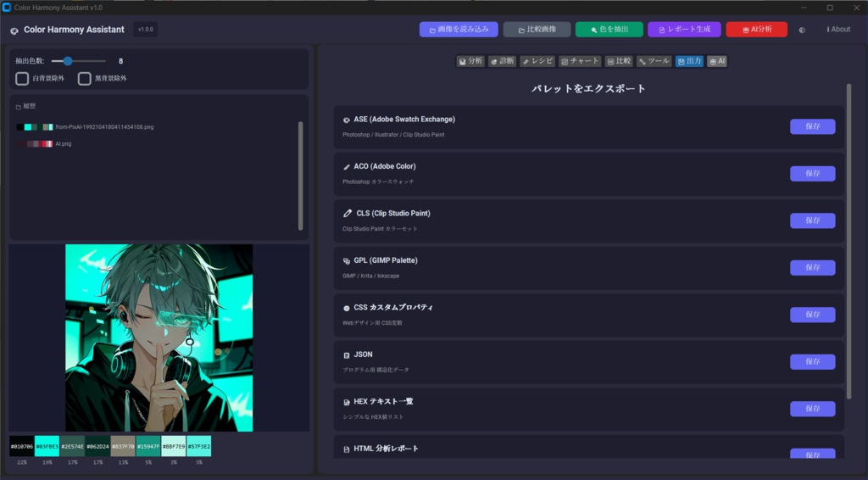Click the CSS カスタムプロパティ globe icon
Screen dimensions: 868x480
tap(347, 308)
